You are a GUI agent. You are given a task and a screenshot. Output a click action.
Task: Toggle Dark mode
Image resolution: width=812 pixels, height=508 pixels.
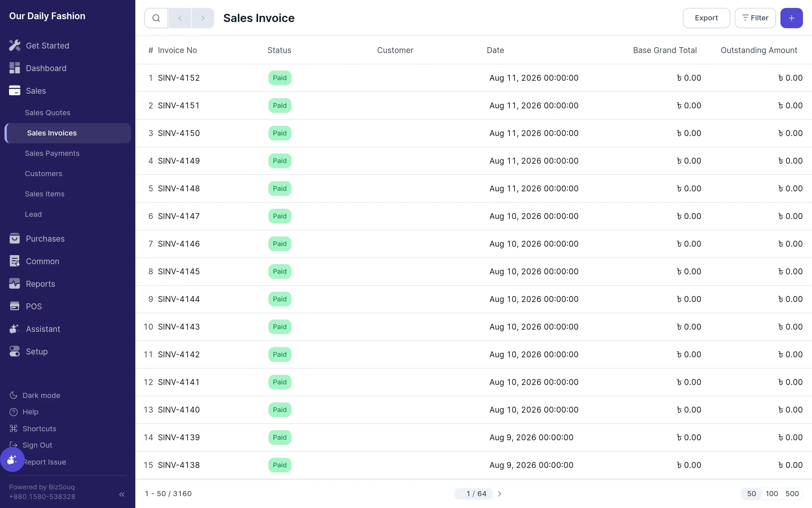(x=35, y=395)
